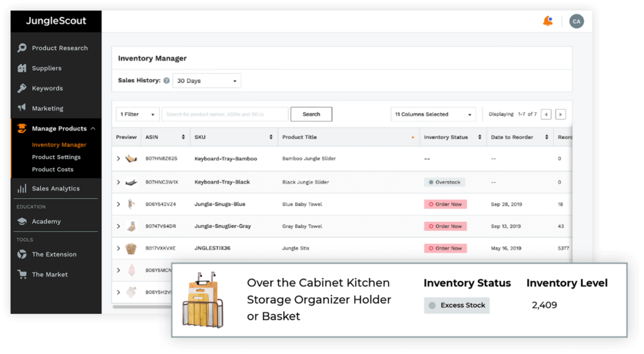Click ASIN B07HN8Z62S cell
This screenshot has width=644, height=354.
click(162, 158)
